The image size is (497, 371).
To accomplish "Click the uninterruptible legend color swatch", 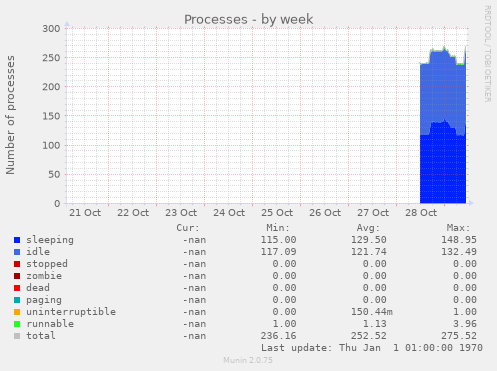I will tap(17, 312).
